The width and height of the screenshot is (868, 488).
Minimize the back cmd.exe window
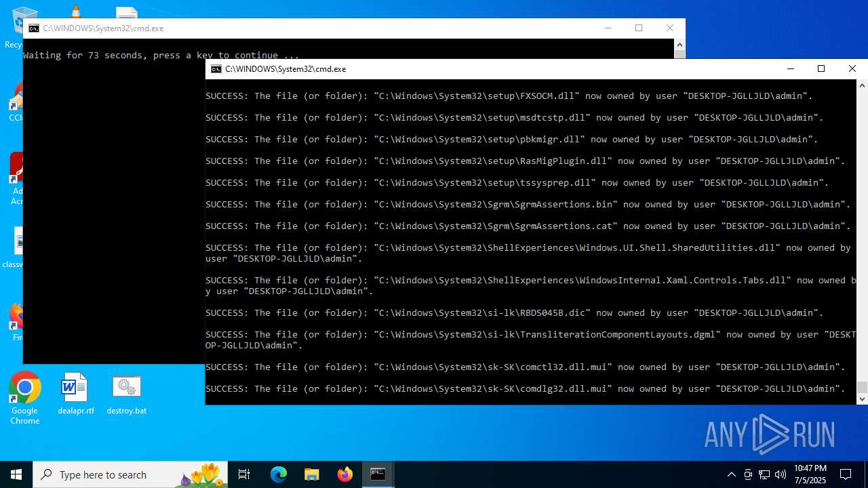coord(608,28)
